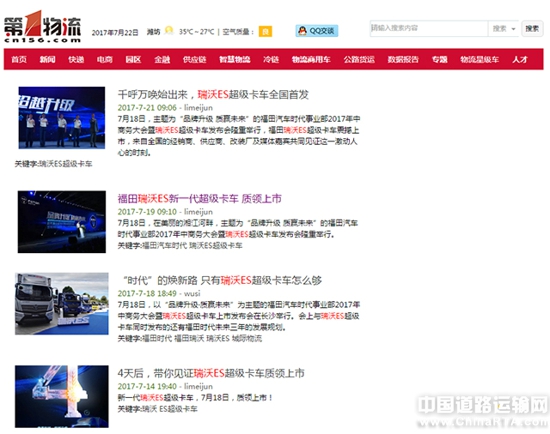Open thumbnail of 千呼万唤始出来 article
The width and height of the screenshot is (550, 434).
[x=62, y=118]
